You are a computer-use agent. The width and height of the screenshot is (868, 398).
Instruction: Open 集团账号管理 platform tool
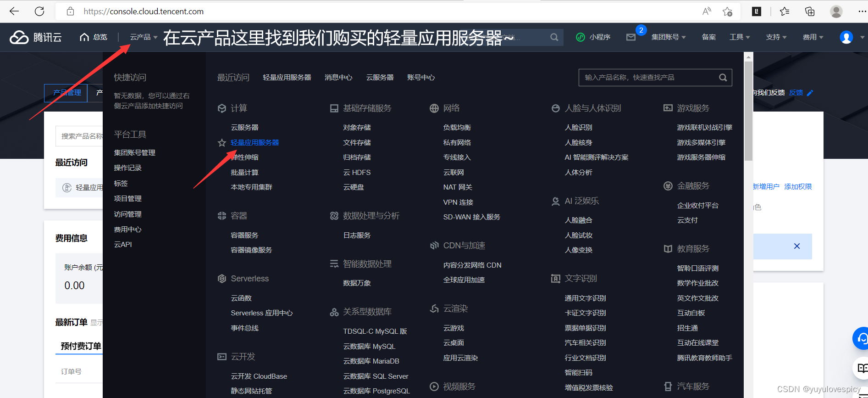click(135, 153)
